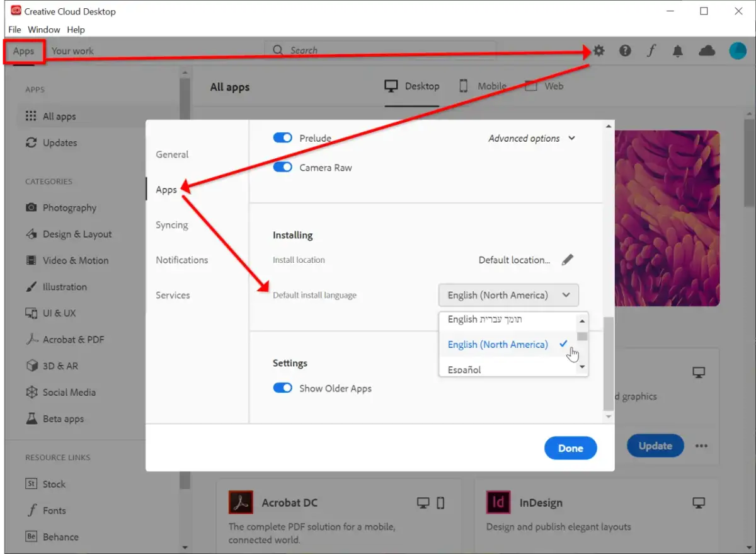Switch to Syncing preferences tab
The image size is (756, 554).
172,225
